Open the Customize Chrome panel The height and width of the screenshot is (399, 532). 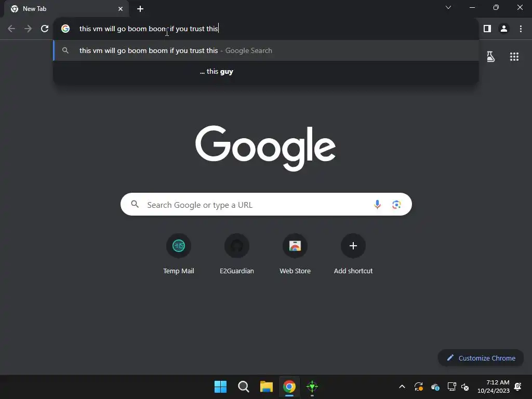tap(481, 358)
